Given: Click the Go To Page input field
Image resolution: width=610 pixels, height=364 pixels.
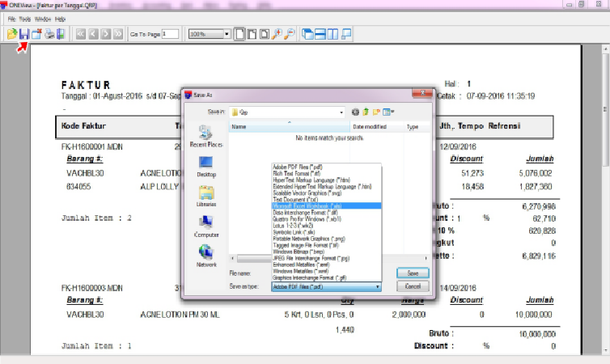Looking at the screenshot, I should pyautogui.click(x=170, y=34).
